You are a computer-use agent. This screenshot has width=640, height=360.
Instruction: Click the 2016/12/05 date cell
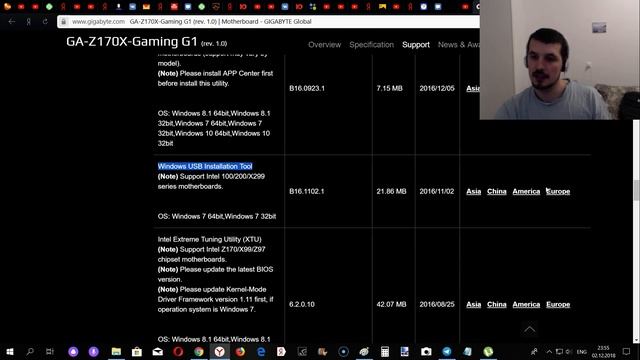click(x=437, y=88)
